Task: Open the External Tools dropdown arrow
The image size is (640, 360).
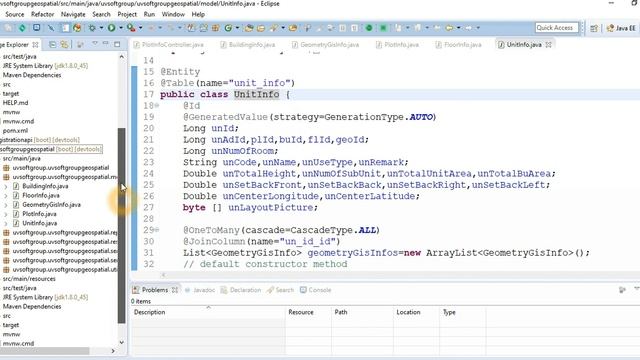Action: click(140, 28)
